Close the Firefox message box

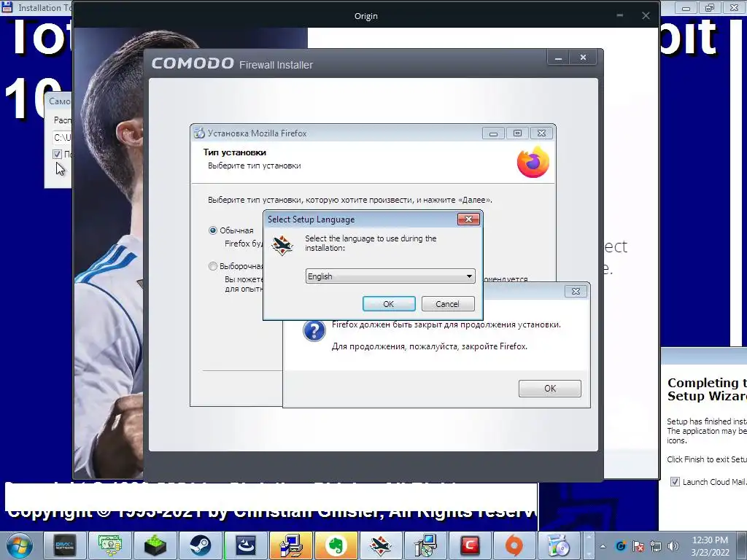coord(576,292)
